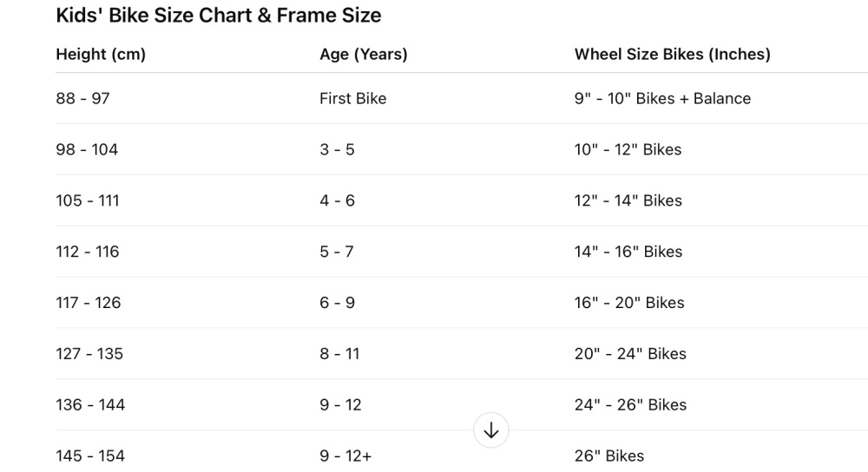Click the Wheel Size Bikes (Inches) header

(672, 54)
